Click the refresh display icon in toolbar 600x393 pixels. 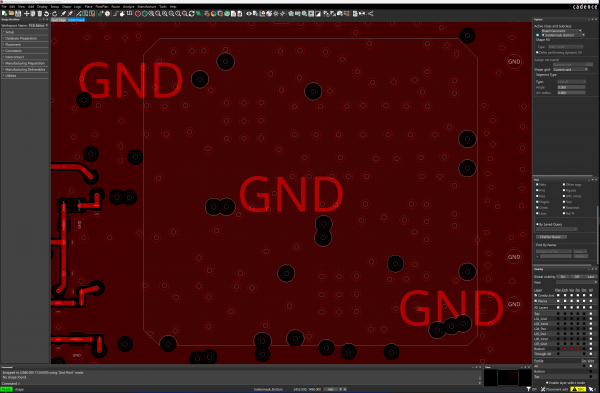point(191,13)
